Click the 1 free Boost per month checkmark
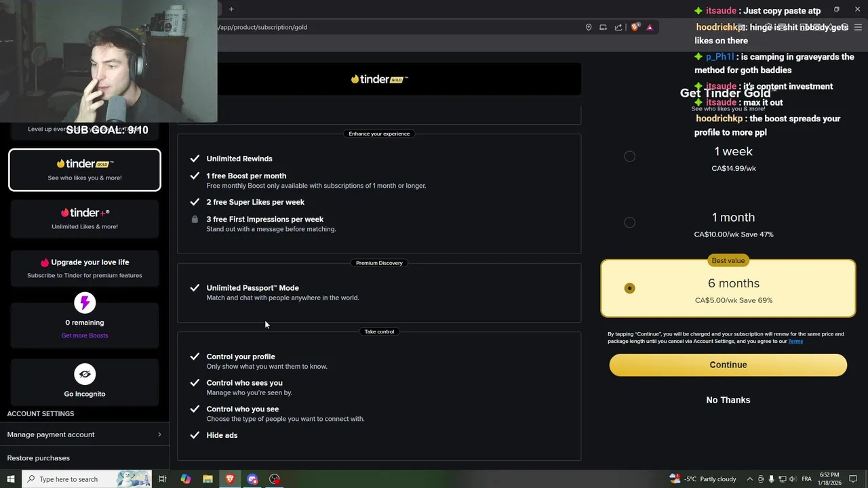The height and width of the screenshot is (488, 868). [x=195, y=176]
